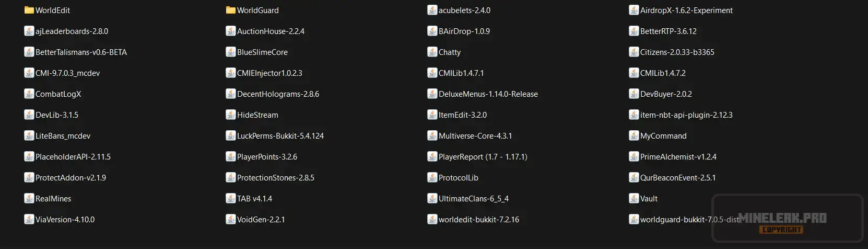Select the Multiverse-Core-4.3.1 jar icon
The width and height of the screenshot is (868, 249).
pyautogui.click(x=432, y=135)
